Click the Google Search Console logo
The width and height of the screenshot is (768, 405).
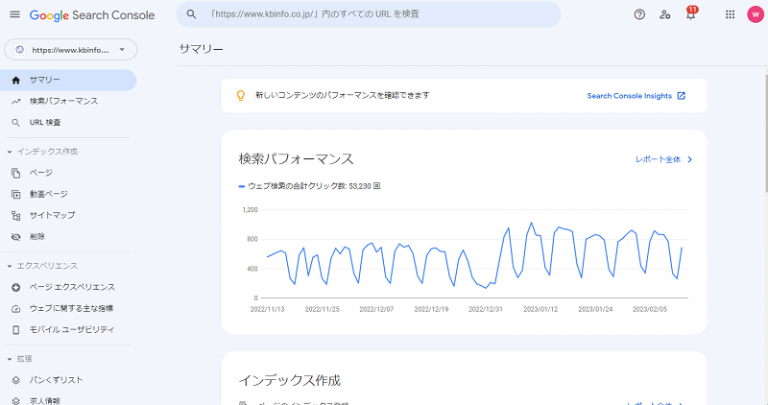tap(92, 15)
